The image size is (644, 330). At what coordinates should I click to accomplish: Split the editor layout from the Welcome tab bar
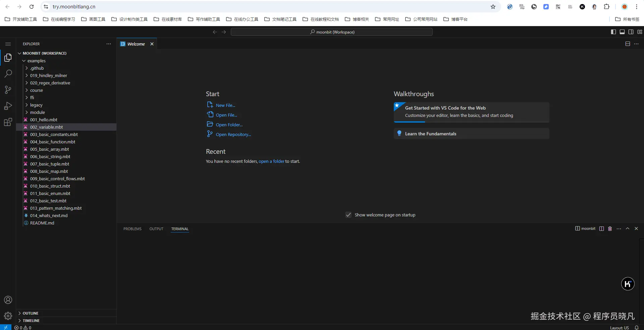coord(628,44)
